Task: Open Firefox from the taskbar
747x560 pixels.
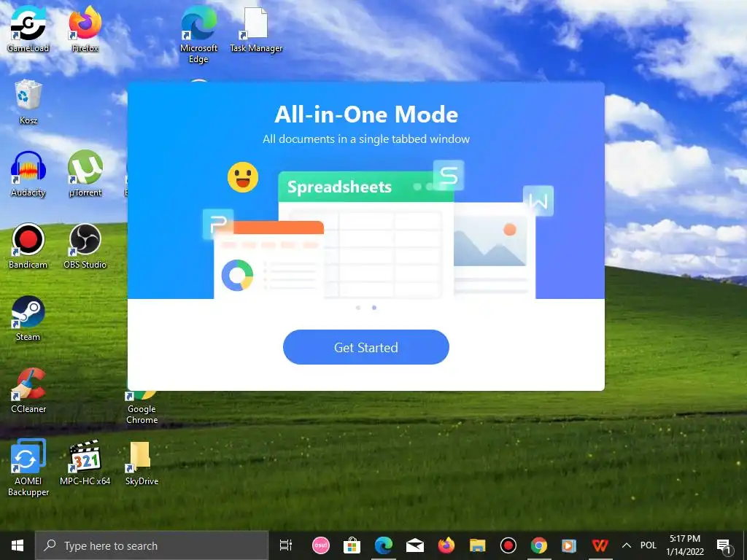Action: pyautogui.click(x=446, y=545)
